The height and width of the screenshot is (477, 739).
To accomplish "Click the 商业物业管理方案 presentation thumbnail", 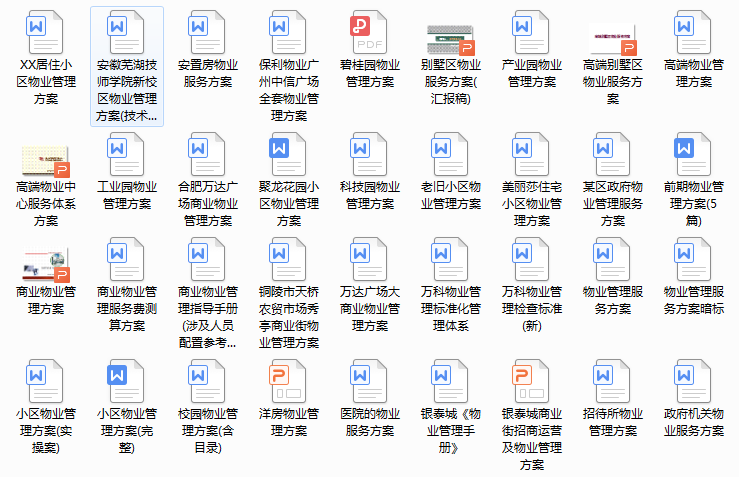I will tap(45, 264).
